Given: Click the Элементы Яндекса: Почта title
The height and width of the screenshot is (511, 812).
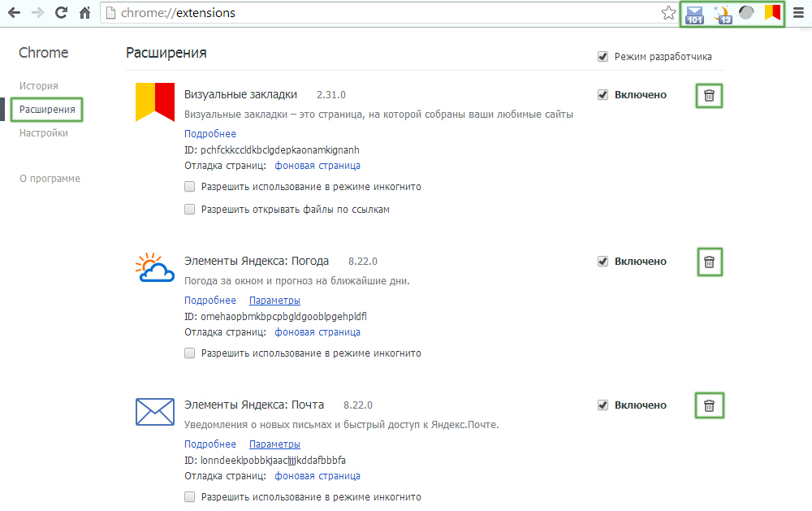Looking at the screenshot, I should pos(254,405).
